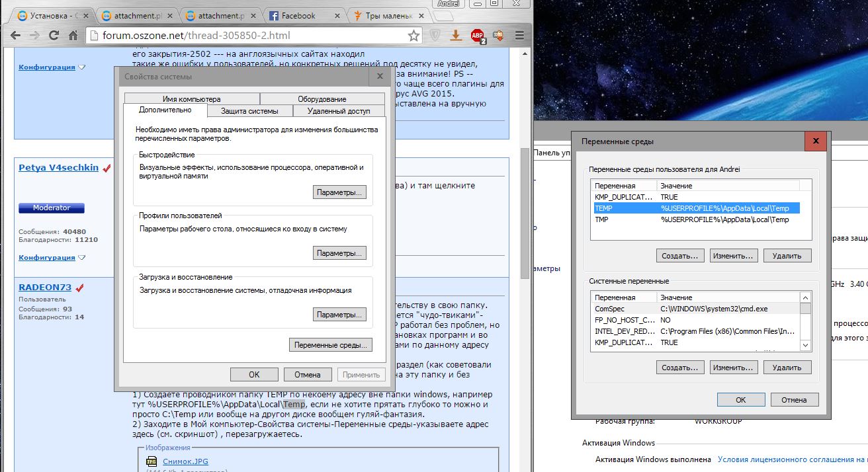The image size is (868, 472).
Task: Open the orange downloads extension icon
Action: tap(456, 36)
